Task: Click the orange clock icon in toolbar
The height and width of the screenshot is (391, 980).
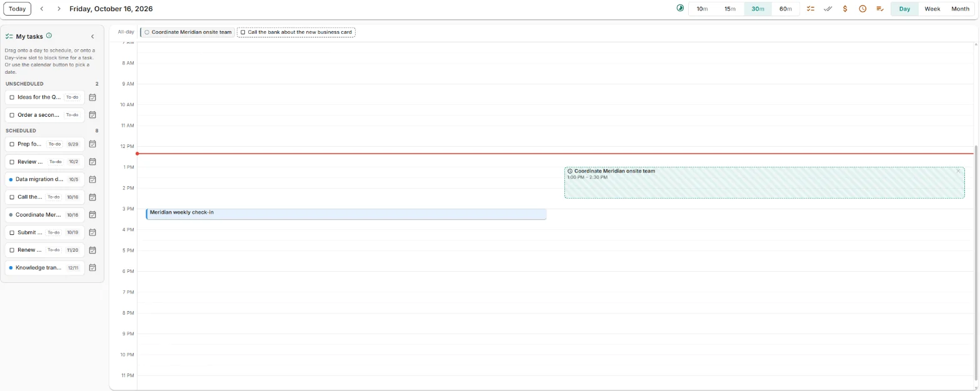Action: [x=862, y=9]
